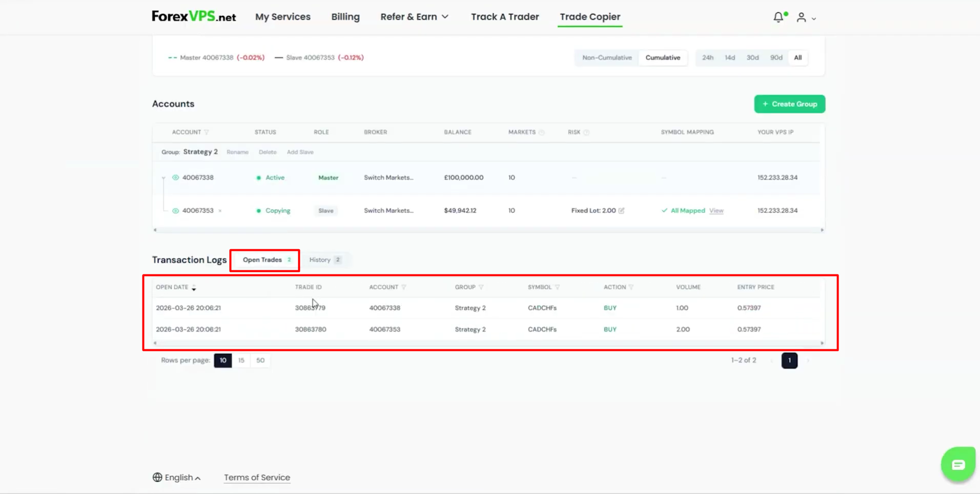Toggle visibility of slave account 40067353
This screenshot has height=494, width=980.
click(x=175, y=211)
